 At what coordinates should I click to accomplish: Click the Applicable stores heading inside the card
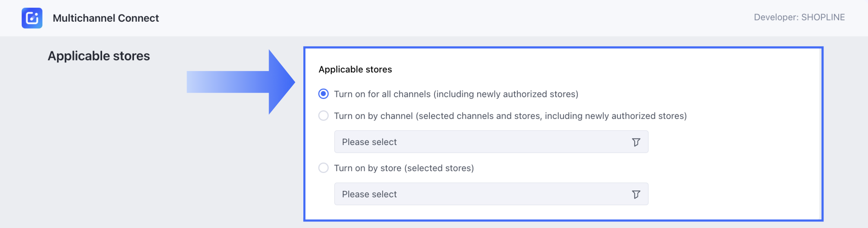[355, 69]
